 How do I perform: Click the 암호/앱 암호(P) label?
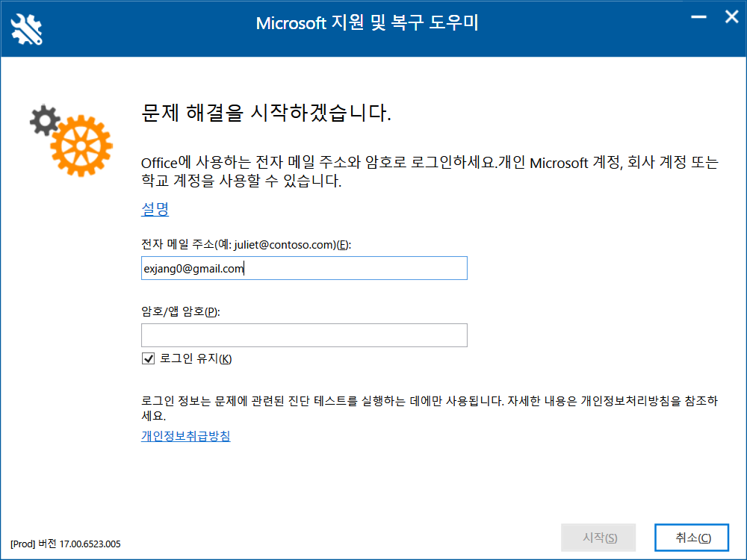coord(181,311)
